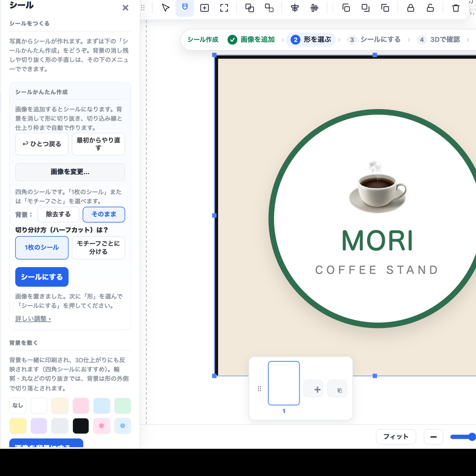This screenshot has height=476, width=476.
Task: Choose モチーフごとに分ける cut mode
Action: coord(99,248)
